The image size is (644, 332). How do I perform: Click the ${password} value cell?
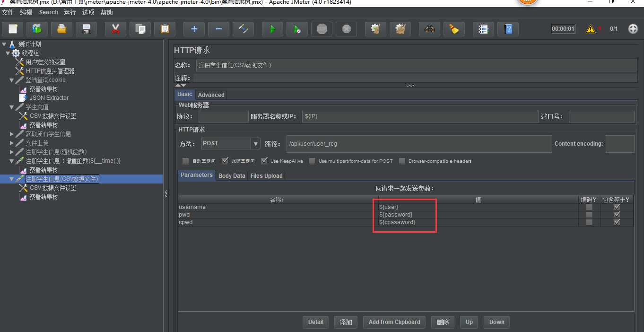[478, 215]
